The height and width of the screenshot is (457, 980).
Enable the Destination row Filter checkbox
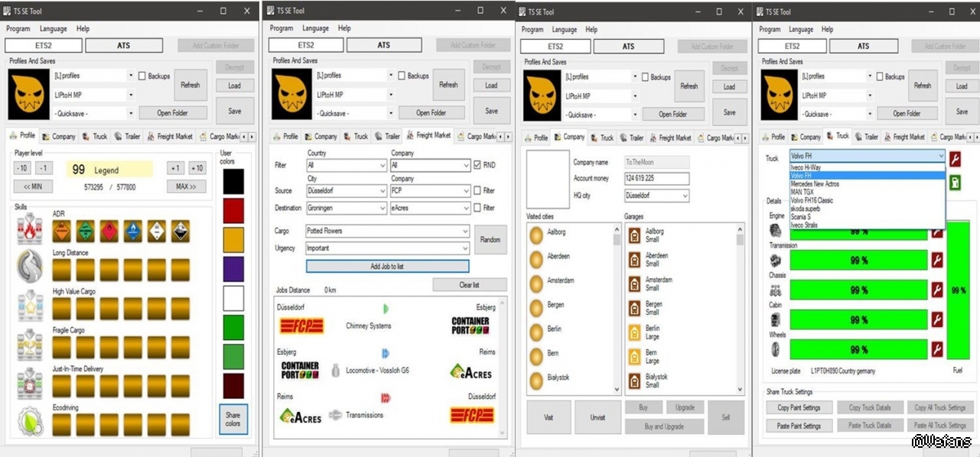pyautogui.click(x=477, y=208)
